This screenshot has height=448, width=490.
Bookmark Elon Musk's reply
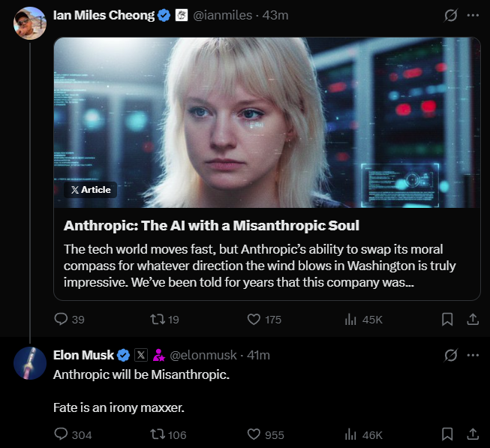coord(447,434)
